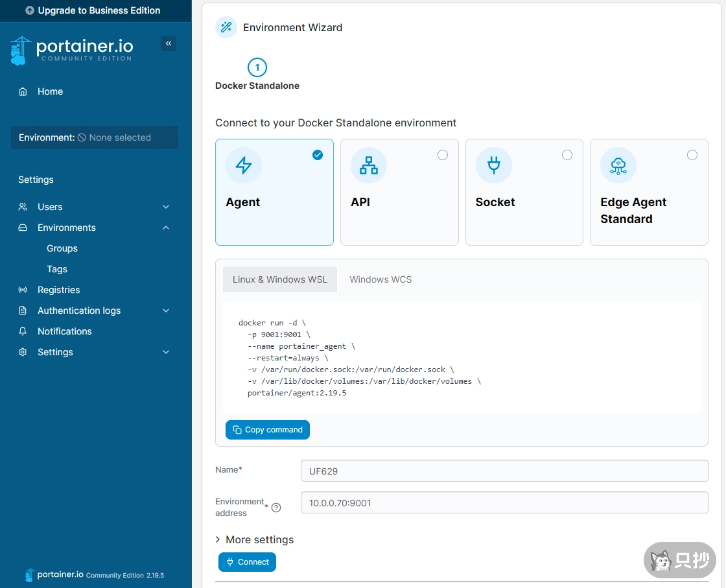Collapse the sidebar with double-chevron icon
726x588 pixels.
coord(169,43)
